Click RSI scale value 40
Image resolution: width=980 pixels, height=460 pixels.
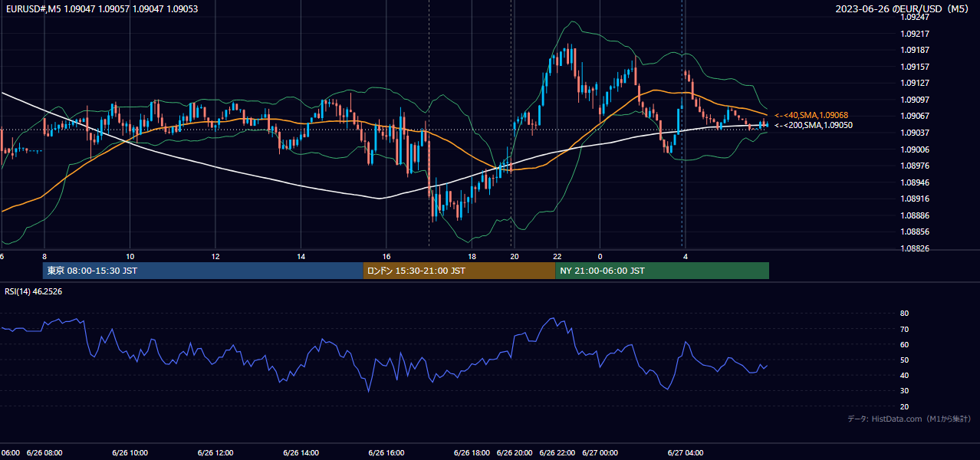pyautogui.click(x=904, y=375)
